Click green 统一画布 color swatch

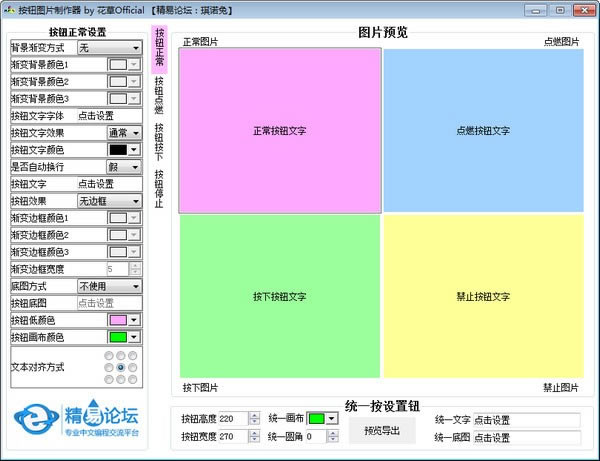click(316, 419)
